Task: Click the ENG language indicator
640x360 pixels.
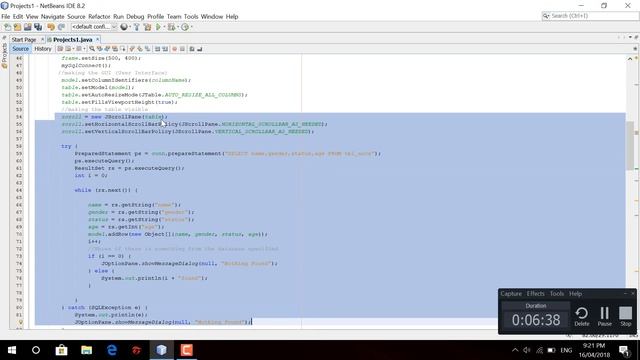Action: 566,350
